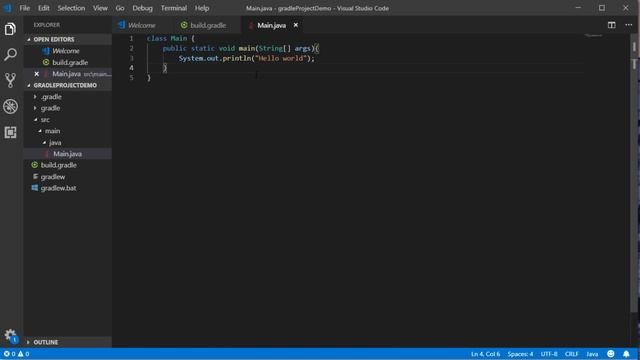Open the Debug view in activity bar
The height and width of the screenshot is (360, 640).
click(10, 107)
